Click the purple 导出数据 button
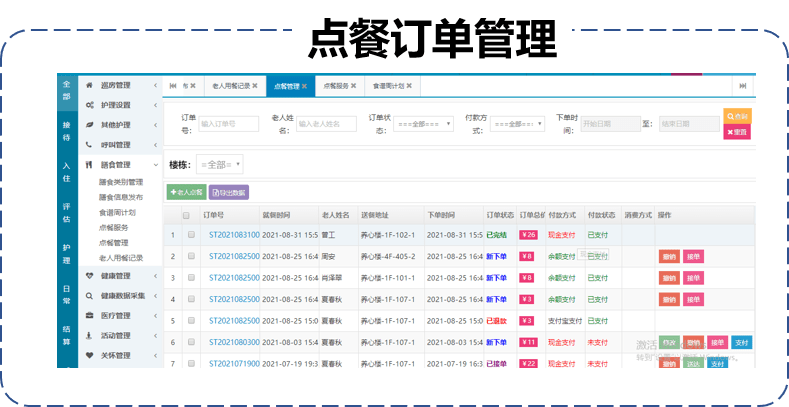The height and width of the screenshot is (407, 789). (229, 191)
